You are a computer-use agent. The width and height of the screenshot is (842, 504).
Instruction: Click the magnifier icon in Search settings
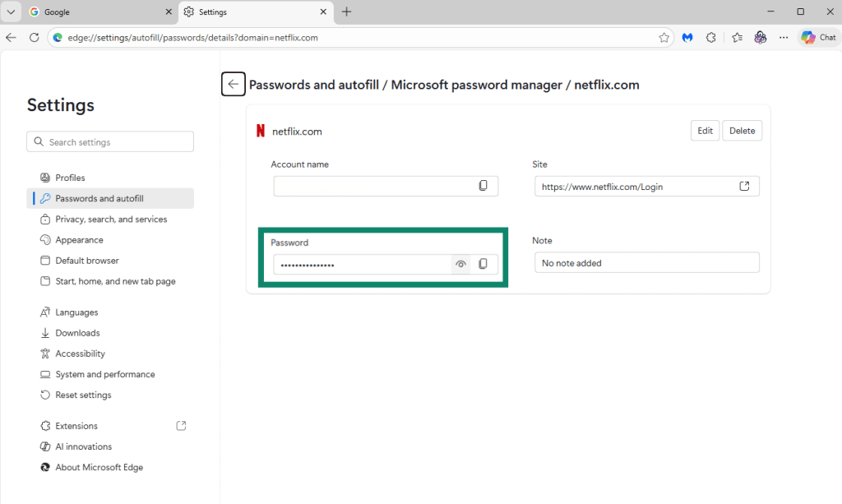(38, 141)
